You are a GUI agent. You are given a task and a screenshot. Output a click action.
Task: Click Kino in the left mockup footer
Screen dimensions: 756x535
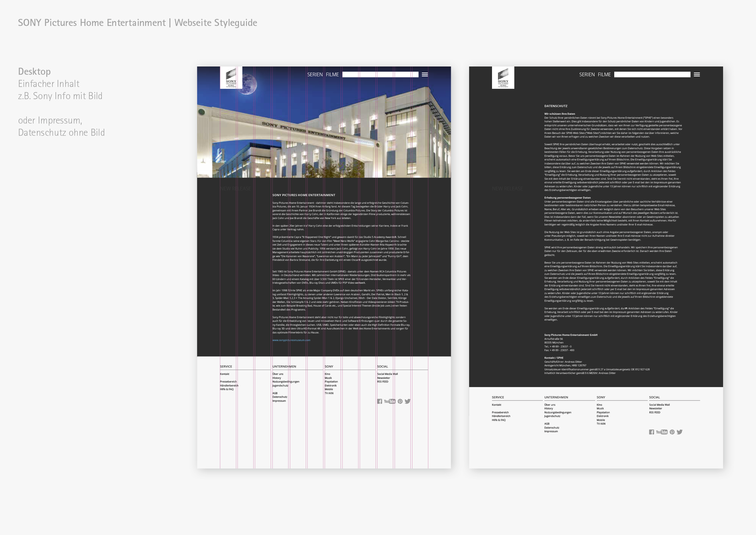click(327, 374)
